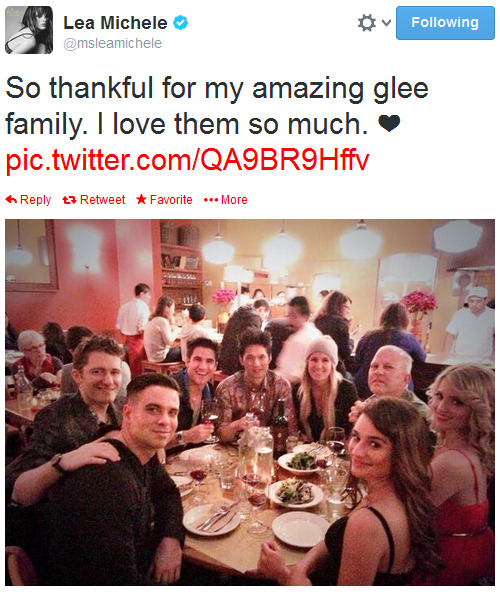Open the account name in the tweet header
Screen dimensions: 500x595
click(x=115, y=23)
